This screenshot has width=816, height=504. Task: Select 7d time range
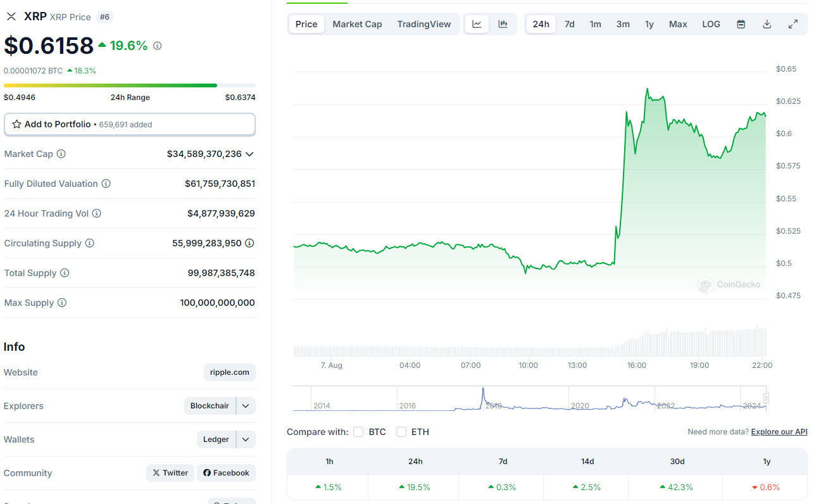coord(570,24)
